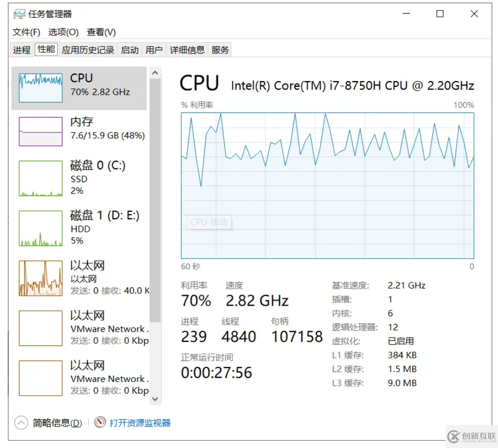Switch to the 启动 tab
This screenshot has height=448, width=498.
pyautogui.click(x=129, y=50)
